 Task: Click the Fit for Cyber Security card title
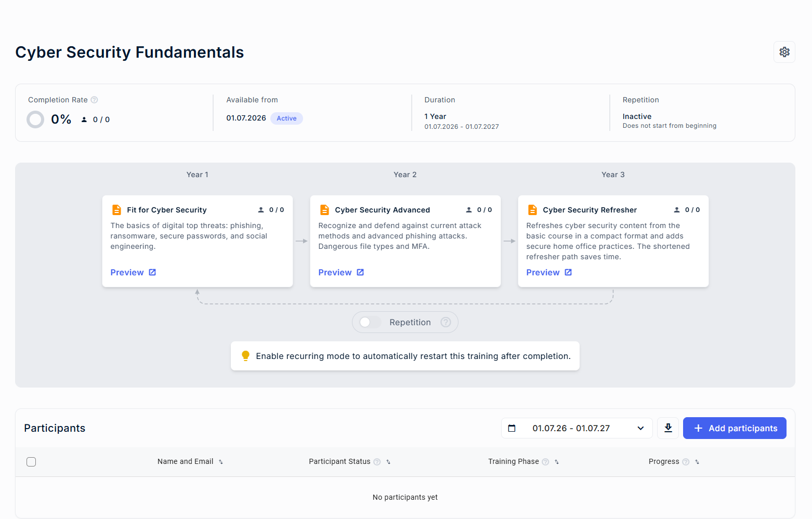point(167,210)
